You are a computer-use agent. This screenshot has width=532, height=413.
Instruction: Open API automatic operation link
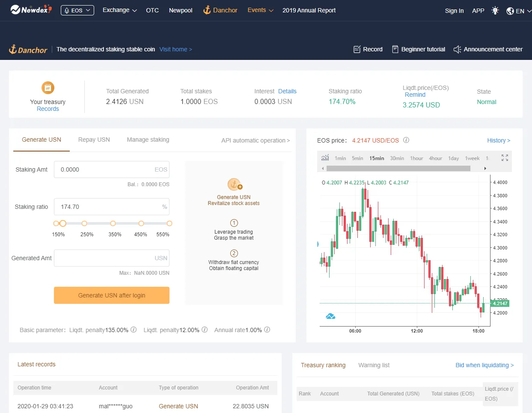tap(256, 140)
